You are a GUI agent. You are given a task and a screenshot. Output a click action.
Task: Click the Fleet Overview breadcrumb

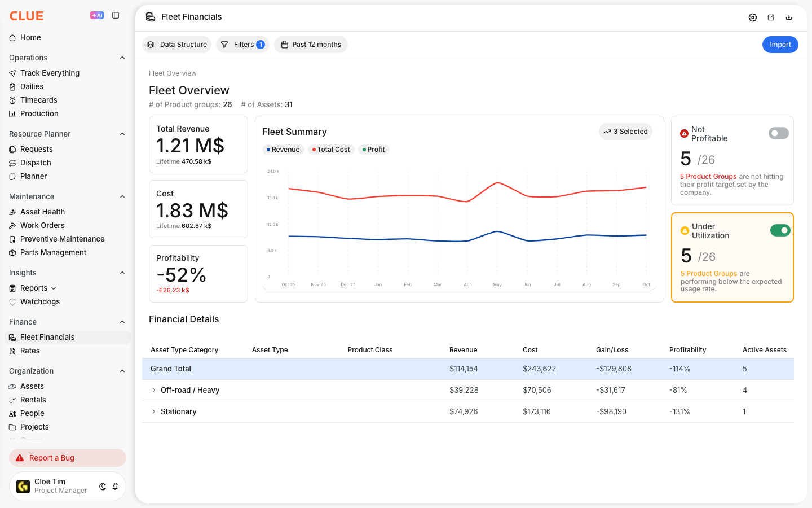[173, 73]
